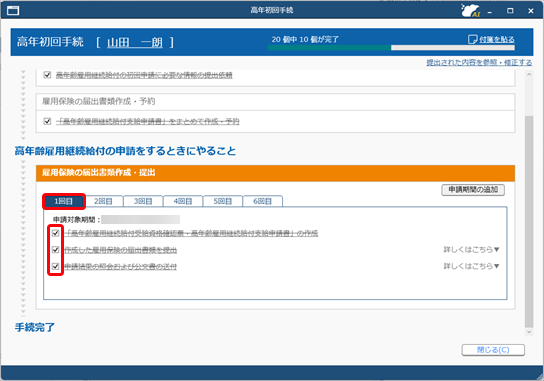Click orange header 雇用保険の届出書類作成・提出
544x381 pixels.
click(275, 173)
